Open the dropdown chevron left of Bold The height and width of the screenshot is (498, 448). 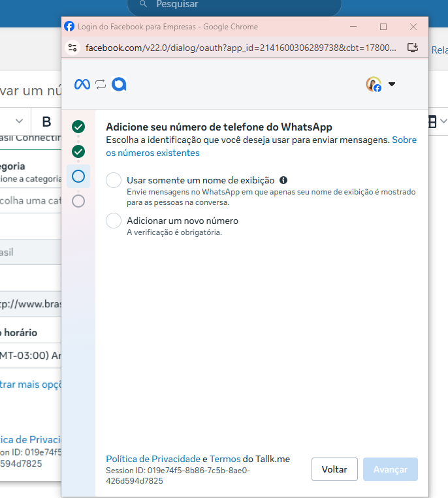click(x=19, y=121)
